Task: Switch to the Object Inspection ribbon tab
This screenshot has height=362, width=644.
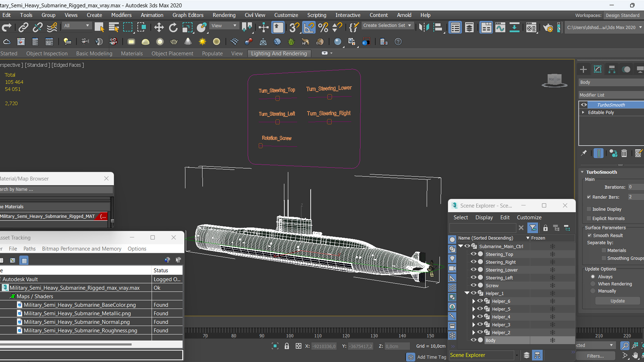Action: pyautogui.click(x=47, y=53)
